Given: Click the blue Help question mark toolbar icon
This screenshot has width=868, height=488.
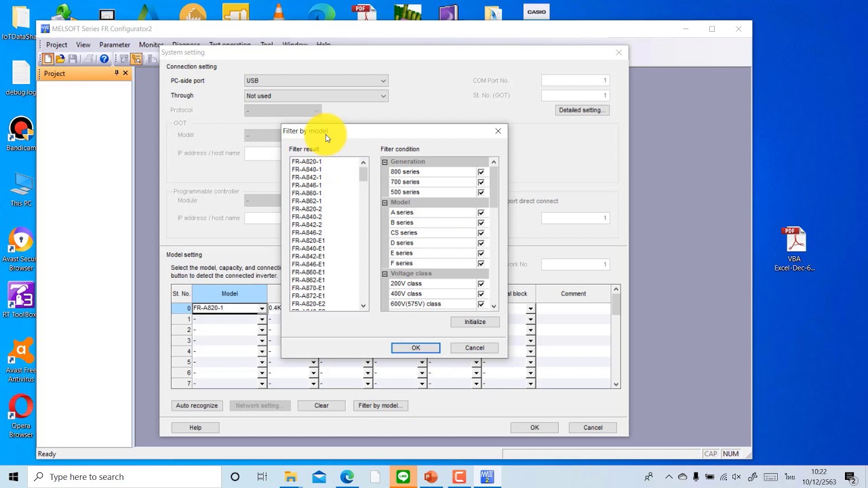Looking at the screenshot, I should pyautogui.click(x=104, y=60).
